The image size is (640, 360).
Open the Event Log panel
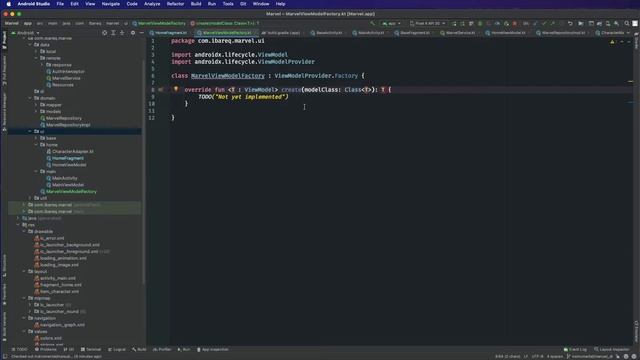(575, 349)
